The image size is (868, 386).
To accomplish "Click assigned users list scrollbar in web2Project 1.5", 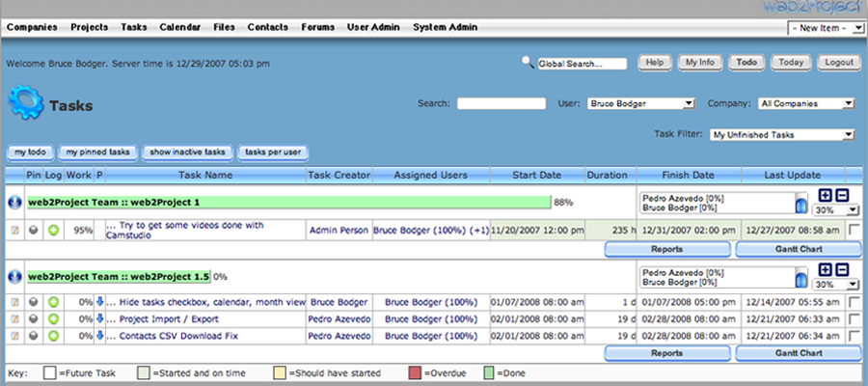I will [x=800, y=278].
